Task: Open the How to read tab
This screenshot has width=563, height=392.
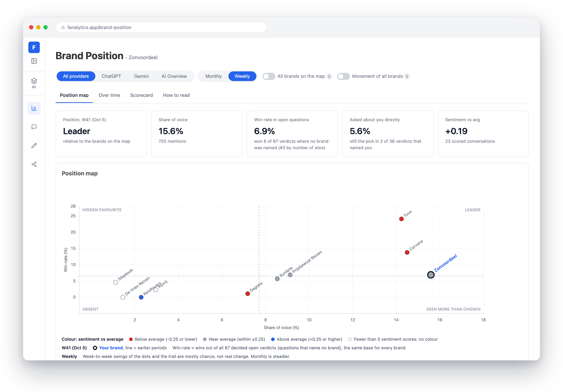Action: coord(176,95)
